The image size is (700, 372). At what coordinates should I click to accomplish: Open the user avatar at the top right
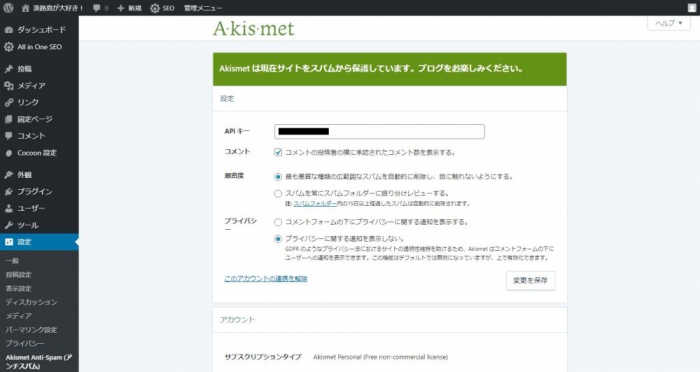692,8
